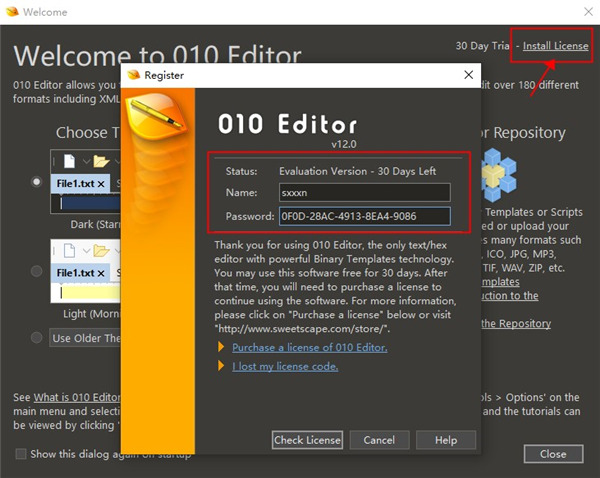Click open folder icon in Dark theme preview
600x478 pixels.
(101, 162)
